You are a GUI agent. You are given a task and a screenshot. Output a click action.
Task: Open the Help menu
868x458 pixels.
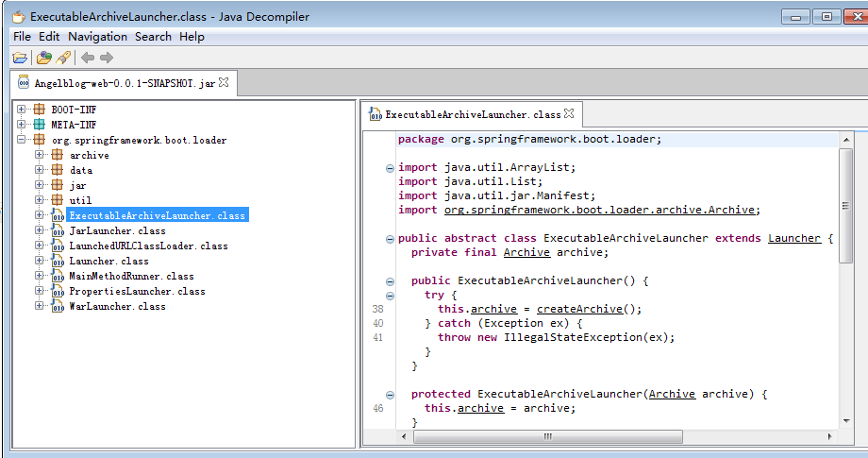[x=192, y=37]
